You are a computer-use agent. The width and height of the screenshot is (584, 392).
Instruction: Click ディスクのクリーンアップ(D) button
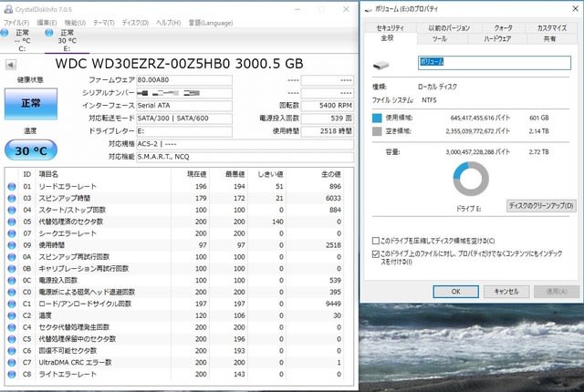coord(541,206)
